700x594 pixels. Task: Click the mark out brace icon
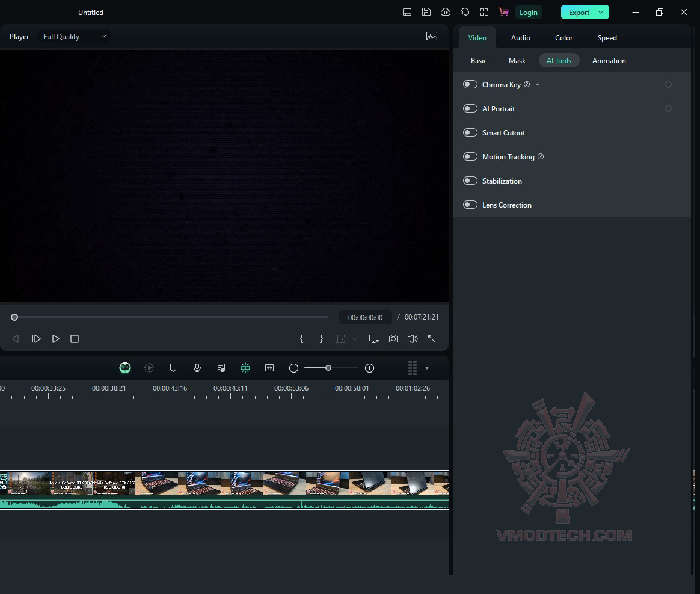tap(321, 339)
